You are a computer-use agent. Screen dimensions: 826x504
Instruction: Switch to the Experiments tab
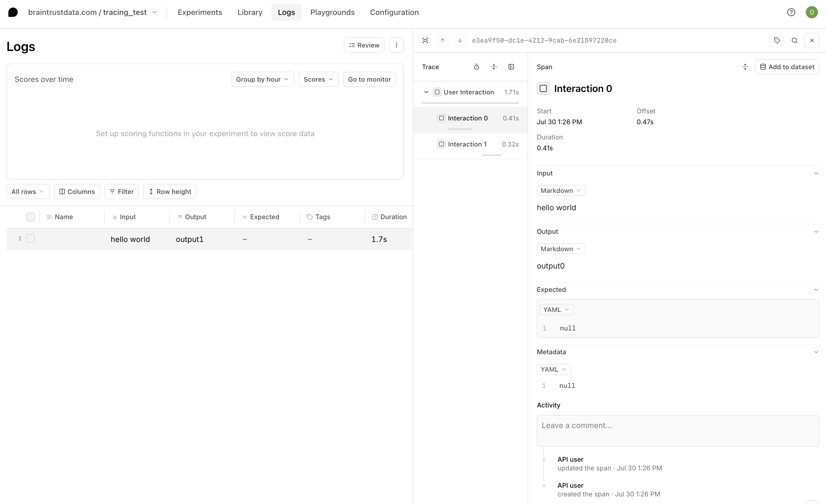click(200, 12)
